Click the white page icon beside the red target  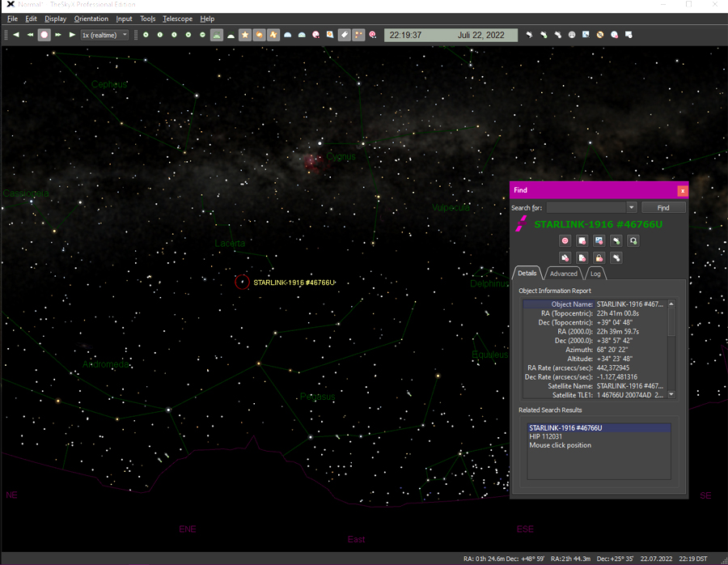point(582,240)
